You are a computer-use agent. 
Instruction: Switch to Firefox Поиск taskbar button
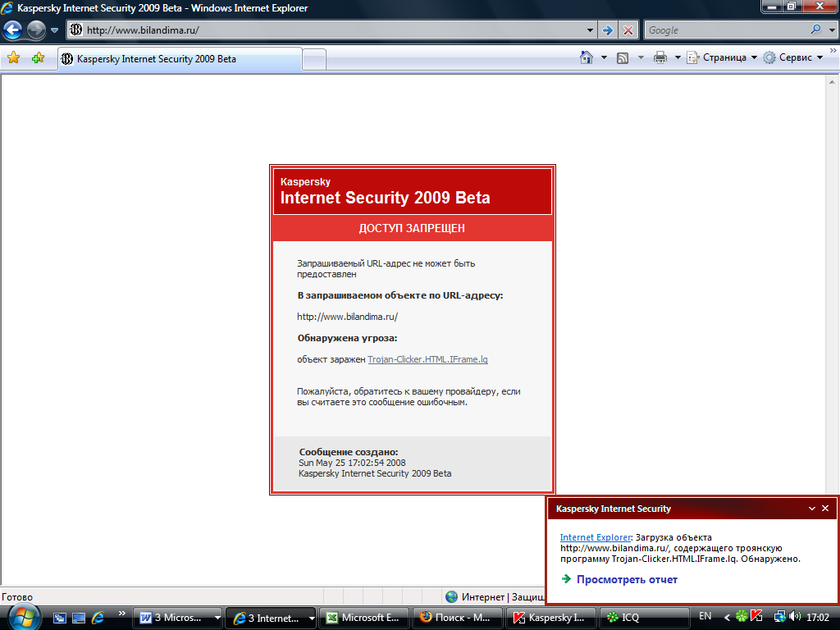(457, 618)
